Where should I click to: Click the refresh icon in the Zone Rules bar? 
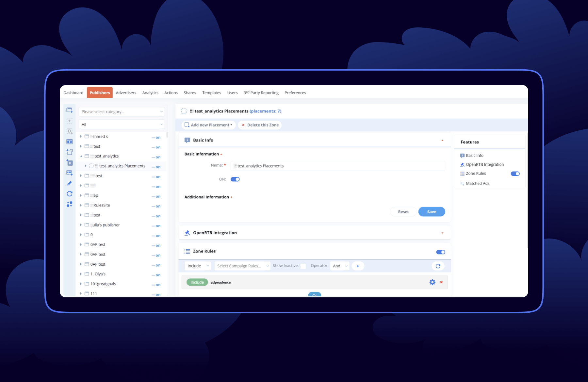(438, 266)
